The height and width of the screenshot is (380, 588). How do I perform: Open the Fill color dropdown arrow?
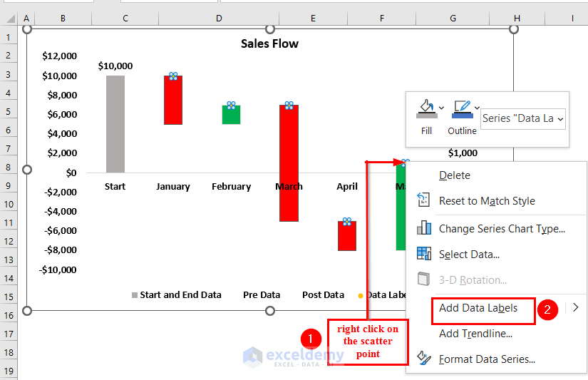[x=441, y=108]
